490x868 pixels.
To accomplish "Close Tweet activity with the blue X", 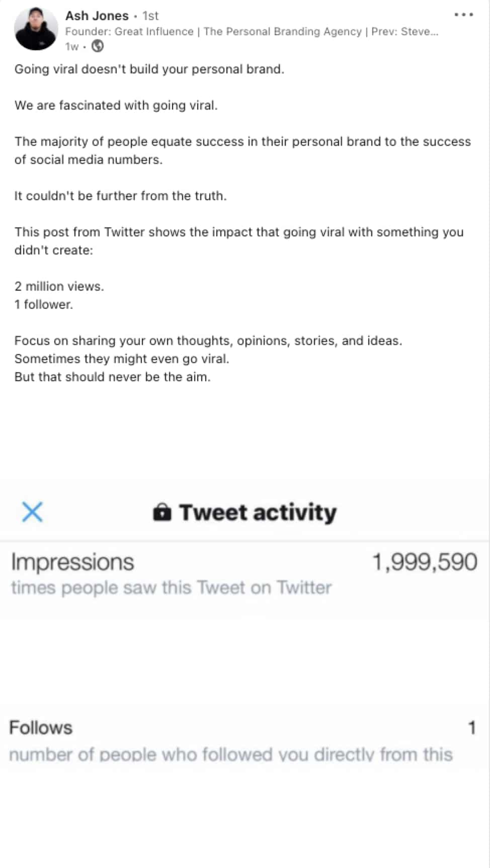I will click(x=33, y=512).
